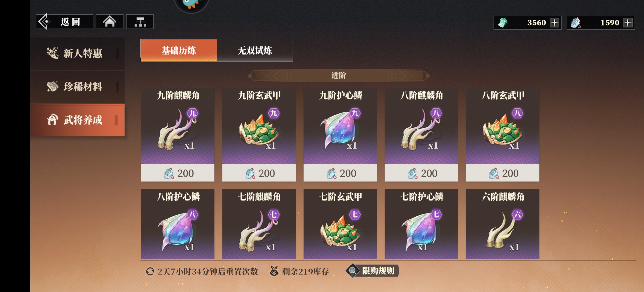Open the 珍稀材料 sidebar category

coord(77,87)
